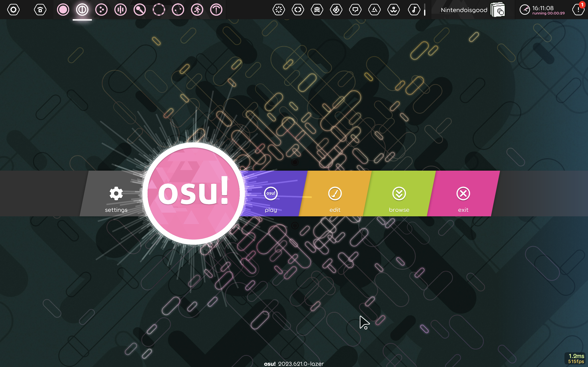Select the three-dots ruleset icon
Viewport: 588px width, 367px height.
(x=101, y=10)
